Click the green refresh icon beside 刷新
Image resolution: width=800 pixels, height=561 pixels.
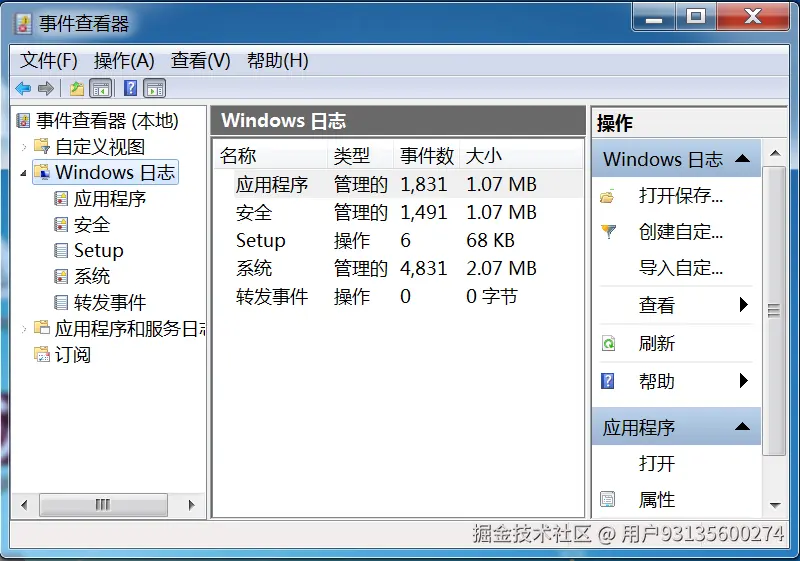(x=608, y=343)
